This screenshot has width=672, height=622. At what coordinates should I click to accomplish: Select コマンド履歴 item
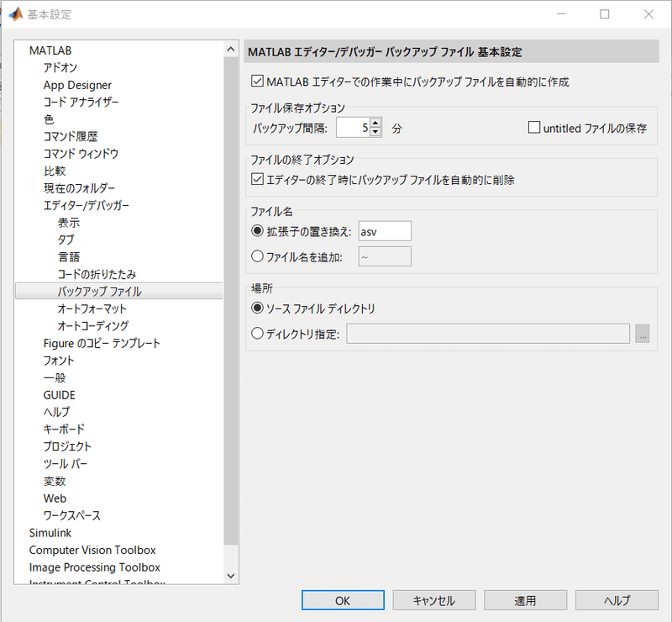point(71,136)
